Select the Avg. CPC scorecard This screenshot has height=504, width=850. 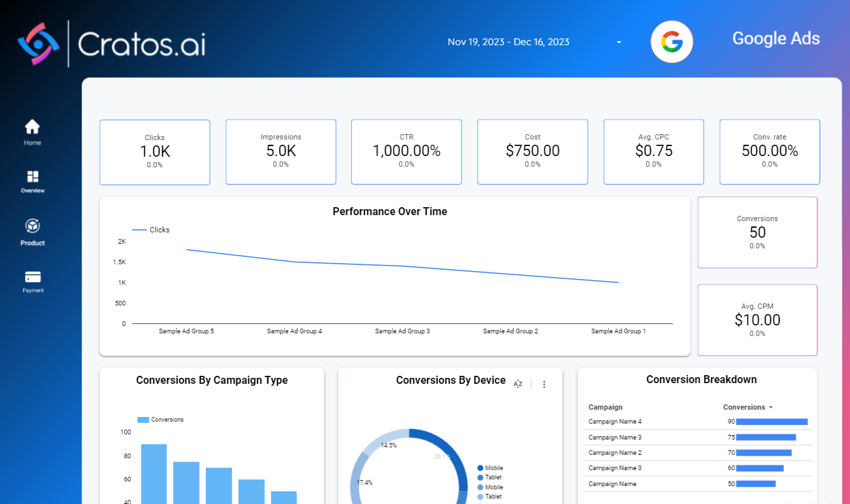(x=653, y=152)
